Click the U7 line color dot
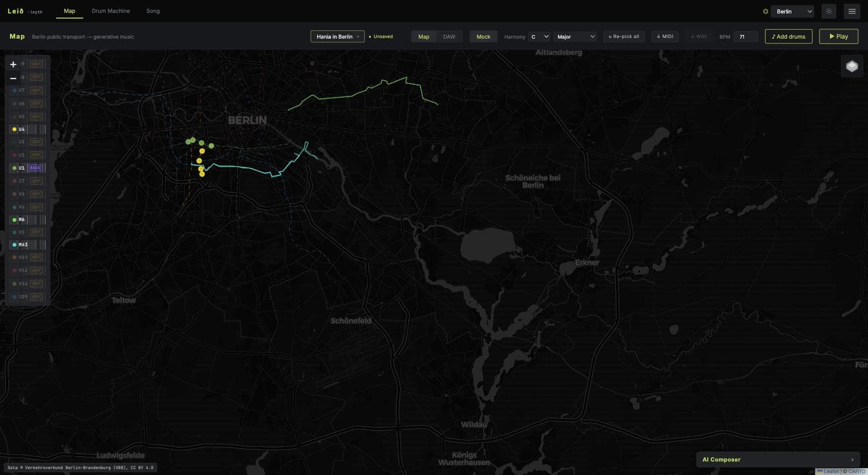Image resolution: width=868 pixels, height=475 pixels. pyautogui.click(x=15, y=91)
